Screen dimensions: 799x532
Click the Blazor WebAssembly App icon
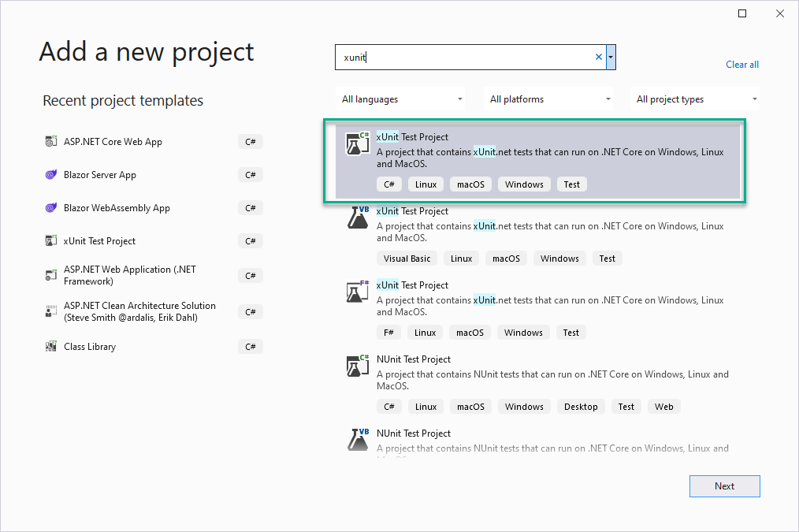(52, 207)
